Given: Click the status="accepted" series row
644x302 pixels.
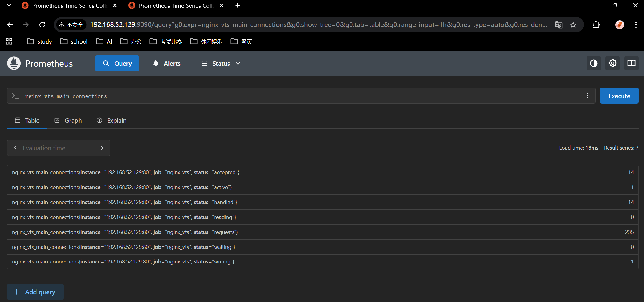Looking at the screenshot, I should point(323,172).
